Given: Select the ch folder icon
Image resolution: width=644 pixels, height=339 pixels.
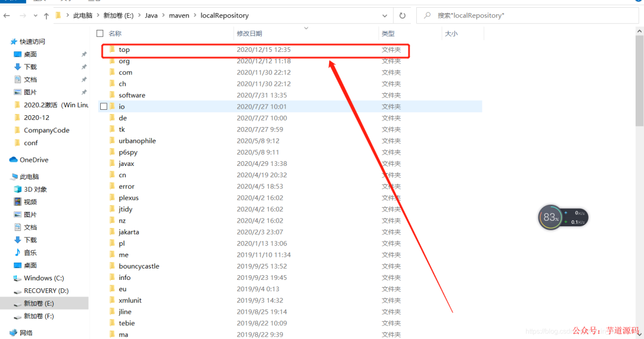Looking at the screenshot, I should click(112, 84).
